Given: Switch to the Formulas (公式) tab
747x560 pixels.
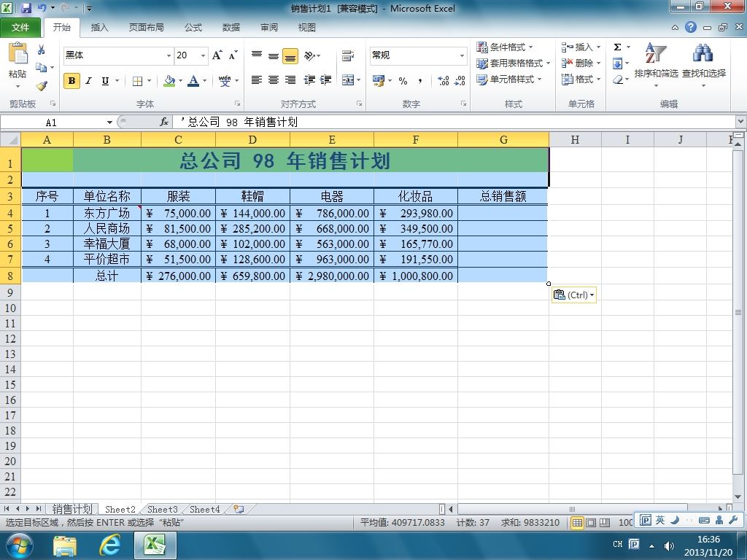Looking at the screenshot, I should 193,28.
